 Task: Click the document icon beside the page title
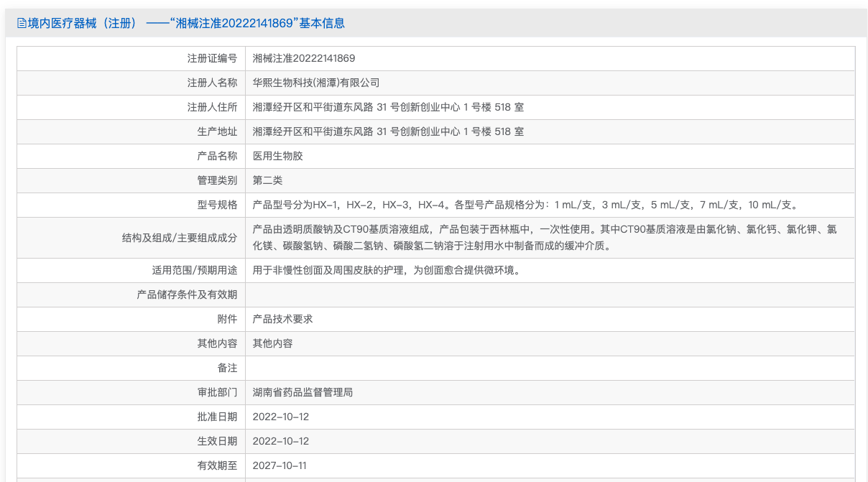(21, 24)
